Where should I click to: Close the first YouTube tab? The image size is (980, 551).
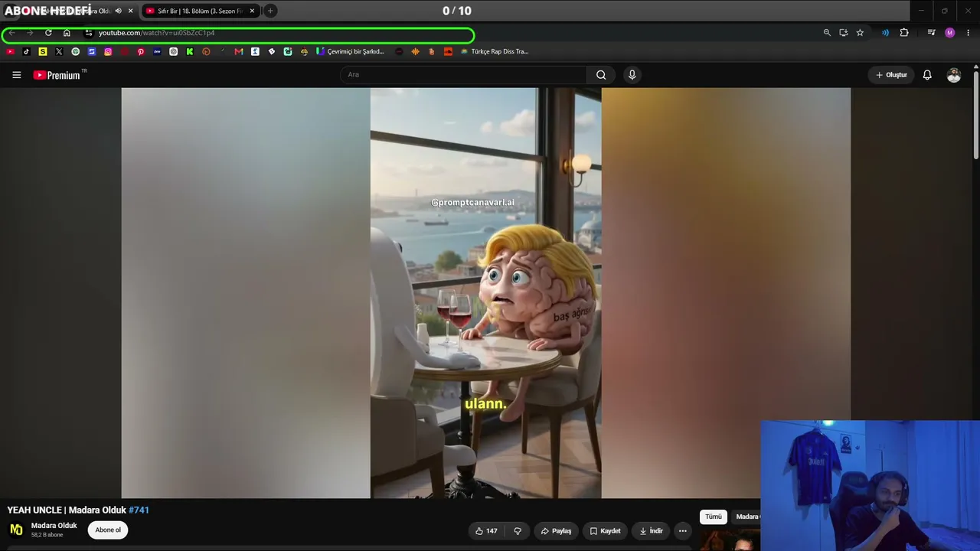coord(130,11)
